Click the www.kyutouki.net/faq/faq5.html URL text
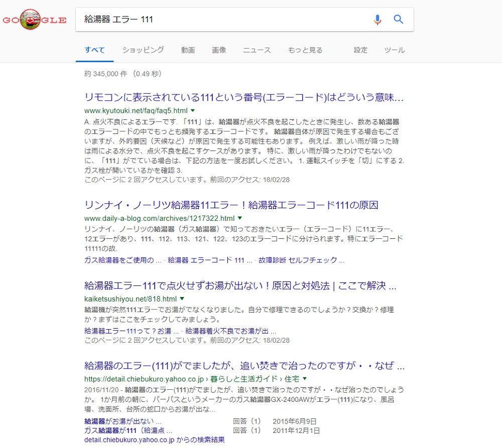This screenshot has width=502, height=448. pyautogui.click(x=136, y=111)
